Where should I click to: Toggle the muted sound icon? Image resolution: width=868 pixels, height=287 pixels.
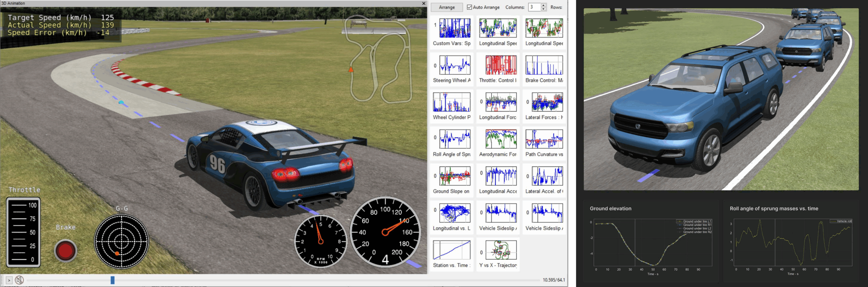pyautogui.click(x=19, y=280)
